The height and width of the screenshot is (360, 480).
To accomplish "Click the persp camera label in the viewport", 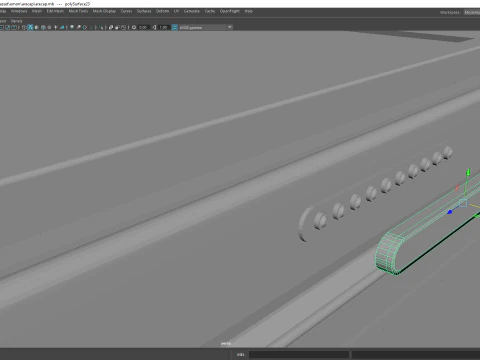I will point(226,343).
